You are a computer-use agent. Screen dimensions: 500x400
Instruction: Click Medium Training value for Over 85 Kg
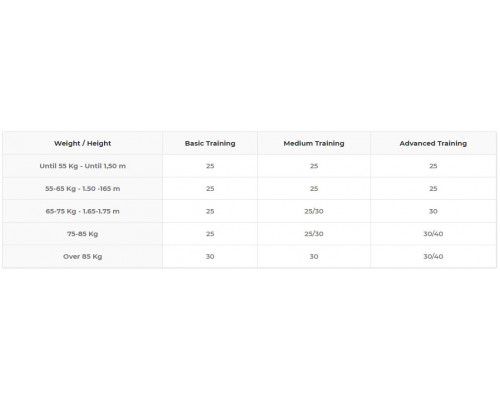coord(314,257)
